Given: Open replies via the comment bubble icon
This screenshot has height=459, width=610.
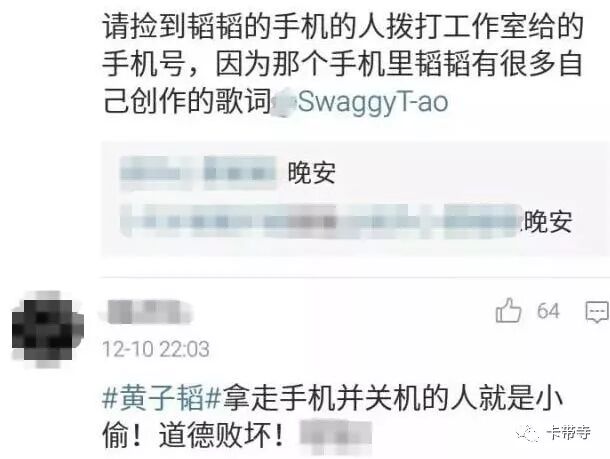Looking at the screenshot, I should pos(597,312).
